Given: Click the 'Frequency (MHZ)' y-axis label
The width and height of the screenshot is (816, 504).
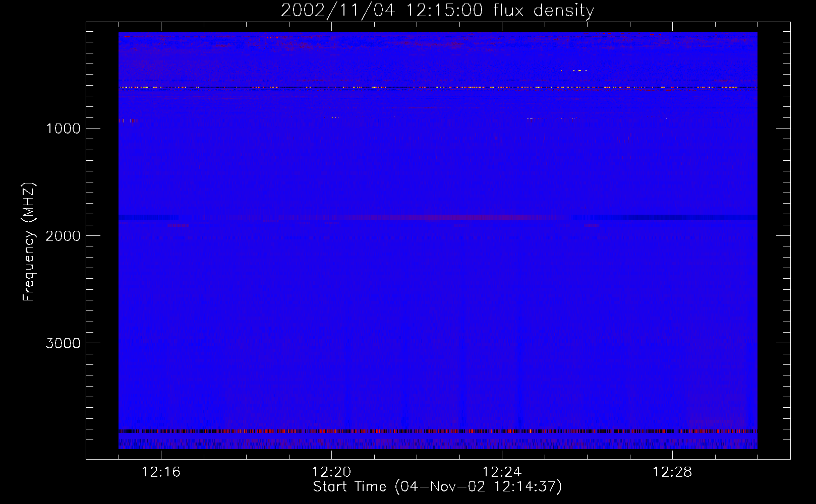Looking at the screenshot, I should (x=29, y=242).
